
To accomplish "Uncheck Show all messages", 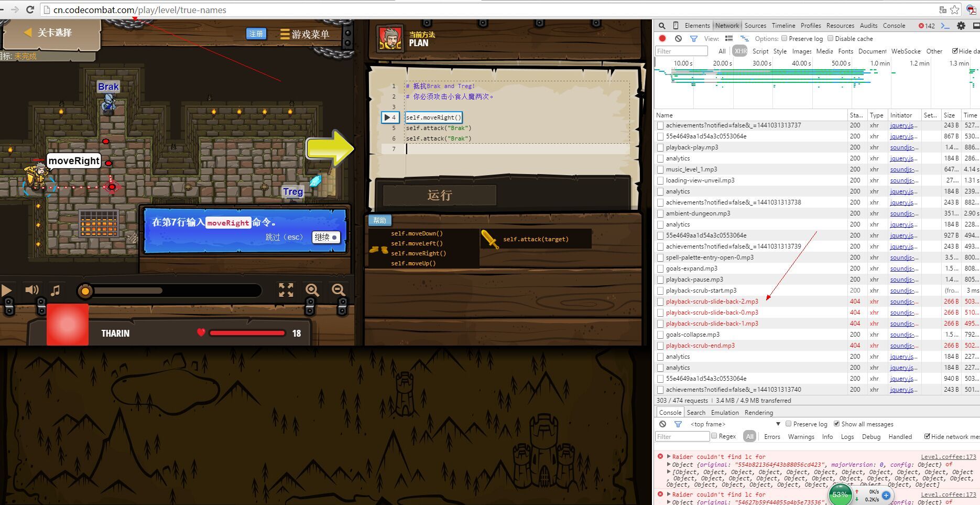I will [x=836, y=424].
